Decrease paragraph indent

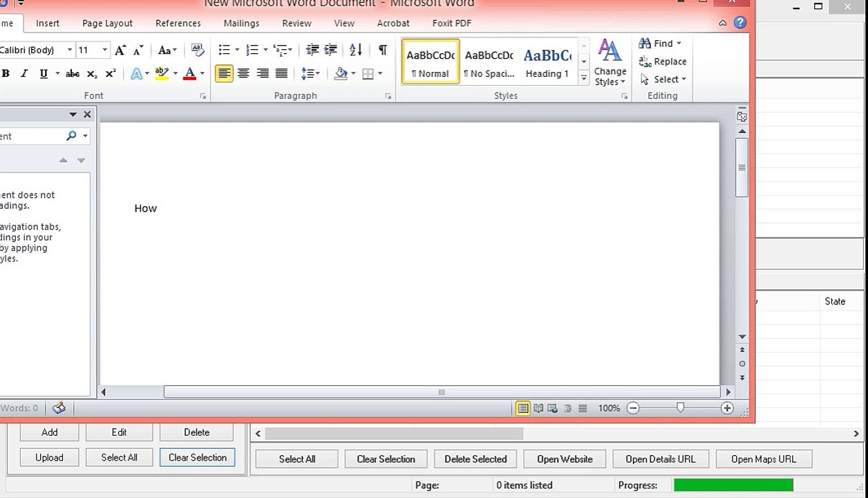pyautogui.click(x=312, y=50)
